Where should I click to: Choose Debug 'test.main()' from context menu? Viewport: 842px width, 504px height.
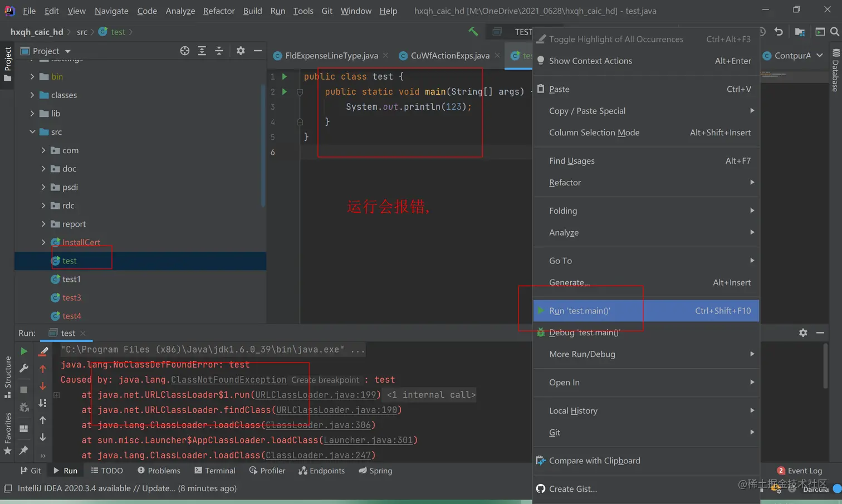coord(646,332)
